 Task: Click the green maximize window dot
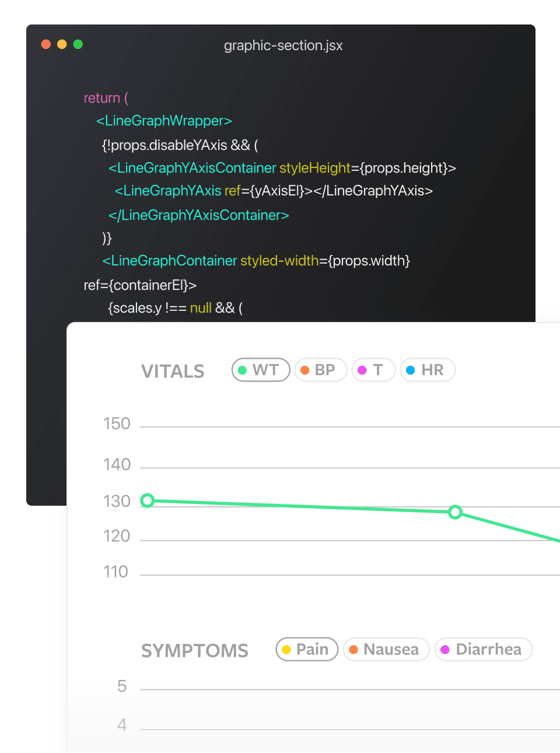(x=78, y=44)
